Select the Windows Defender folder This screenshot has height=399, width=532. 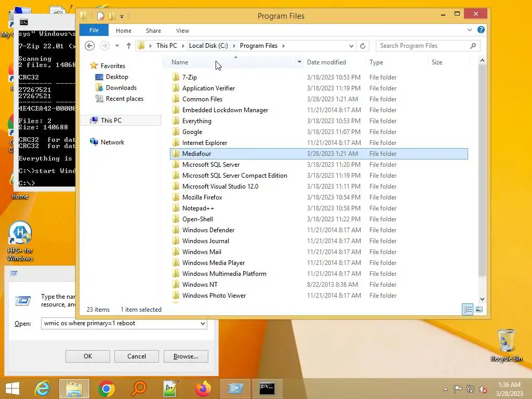coord(208,230)
